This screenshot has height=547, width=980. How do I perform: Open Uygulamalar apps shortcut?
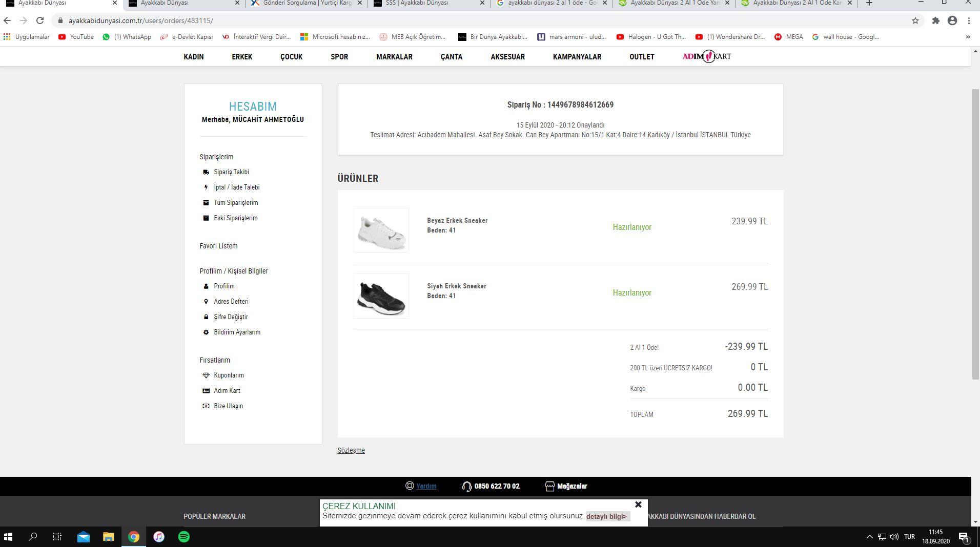click(27, 37)
